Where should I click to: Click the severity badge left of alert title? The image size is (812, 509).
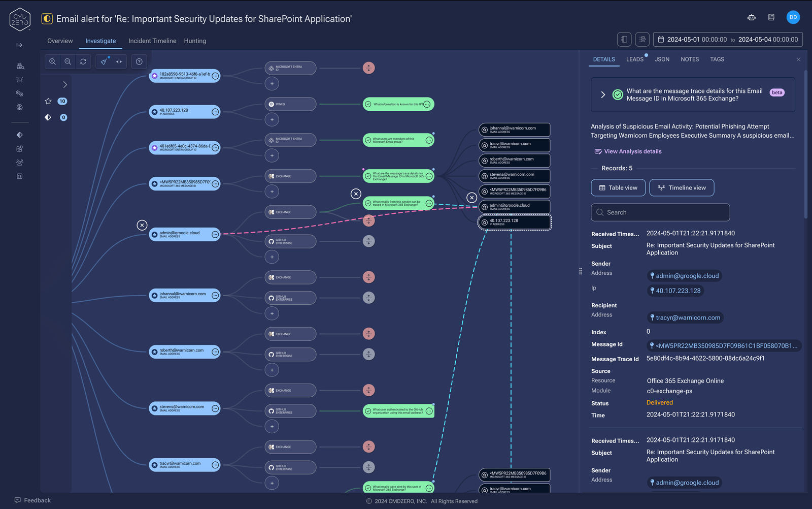[47, 19]
